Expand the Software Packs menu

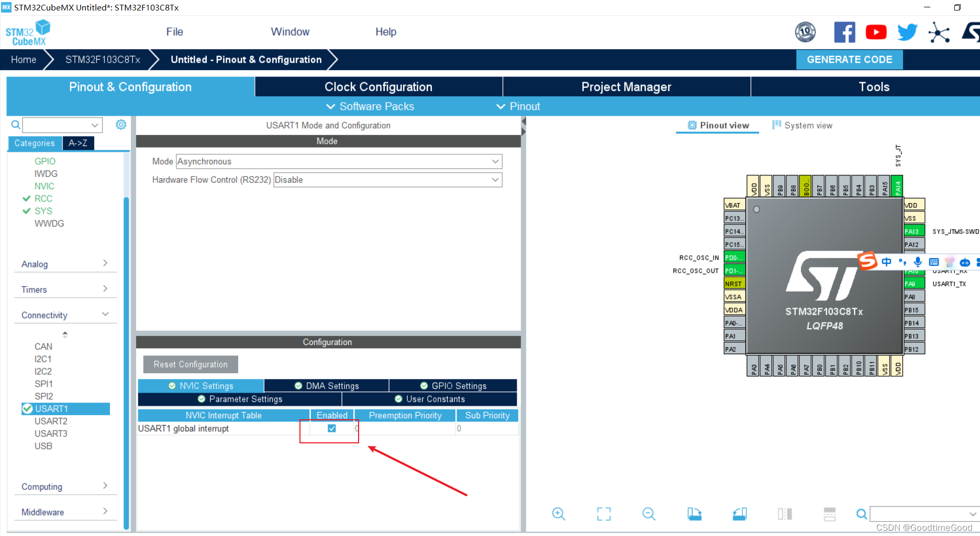(x=370, y=106)
